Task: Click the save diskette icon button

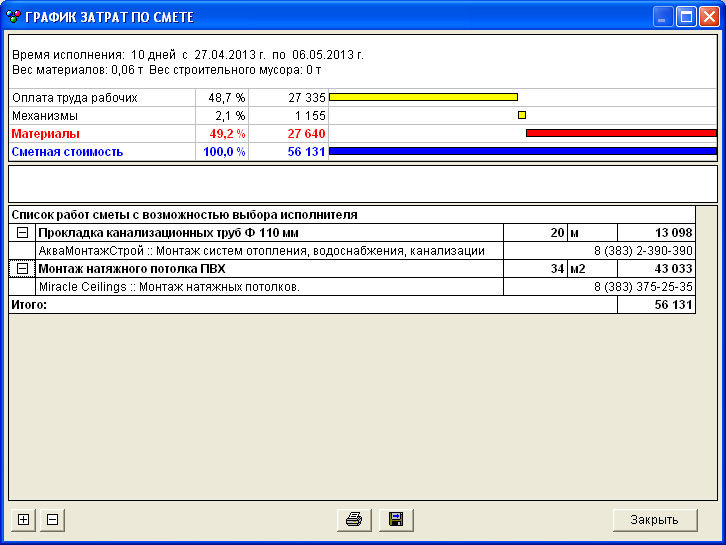Action: [x=396, y=519]
